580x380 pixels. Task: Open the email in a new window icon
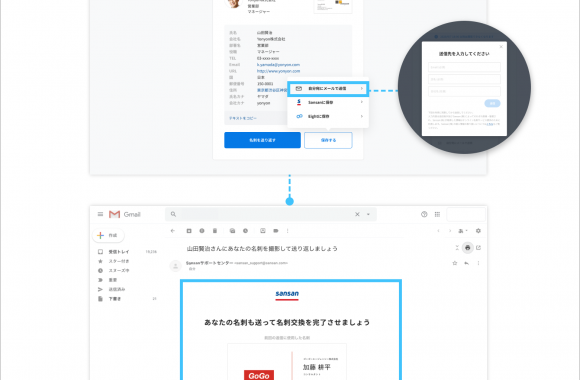click(x=478, y=248)
